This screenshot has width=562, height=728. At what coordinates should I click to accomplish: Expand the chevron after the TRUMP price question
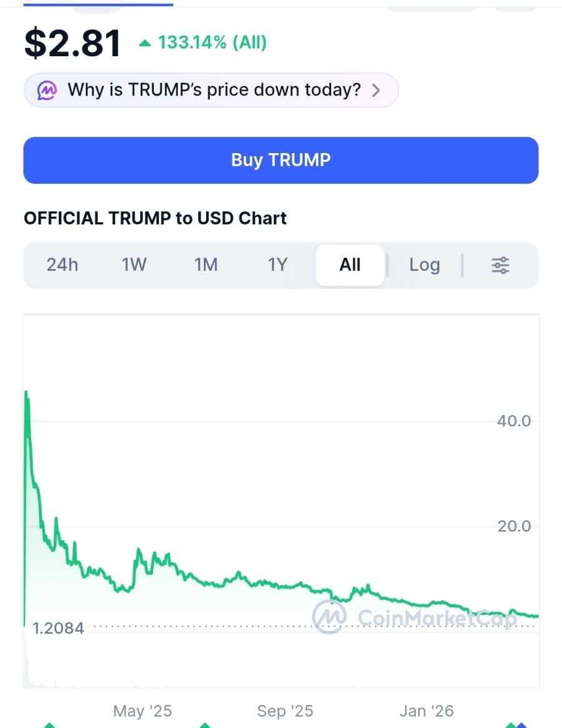pos(376,90)
